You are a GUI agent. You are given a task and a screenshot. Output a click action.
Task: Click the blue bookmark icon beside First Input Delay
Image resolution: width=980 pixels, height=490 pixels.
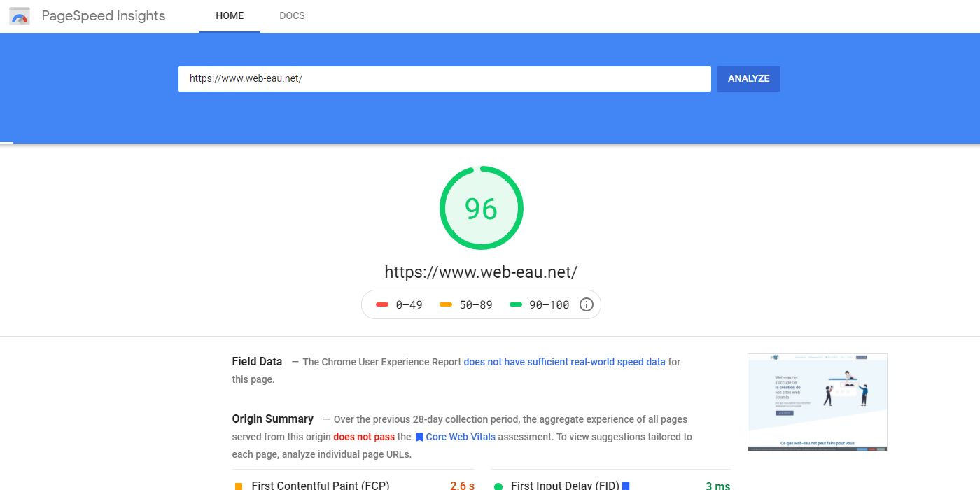(x=626, y=486)
